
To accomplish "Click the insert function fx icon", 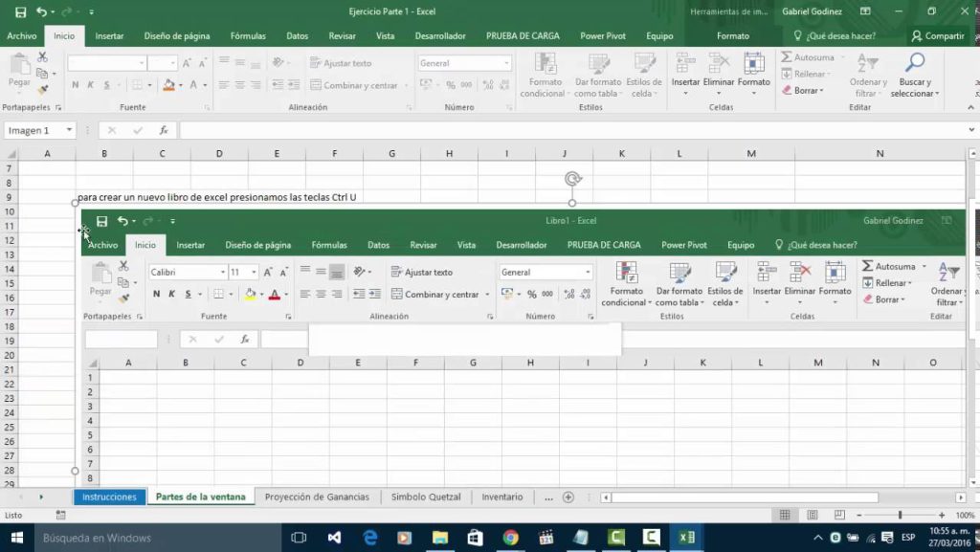I will [164, 130].
